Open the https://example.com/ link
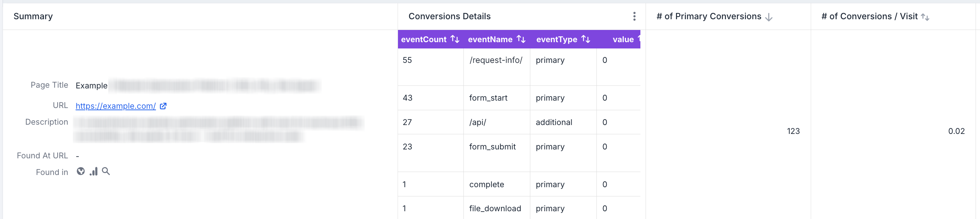 click(116, 106)
